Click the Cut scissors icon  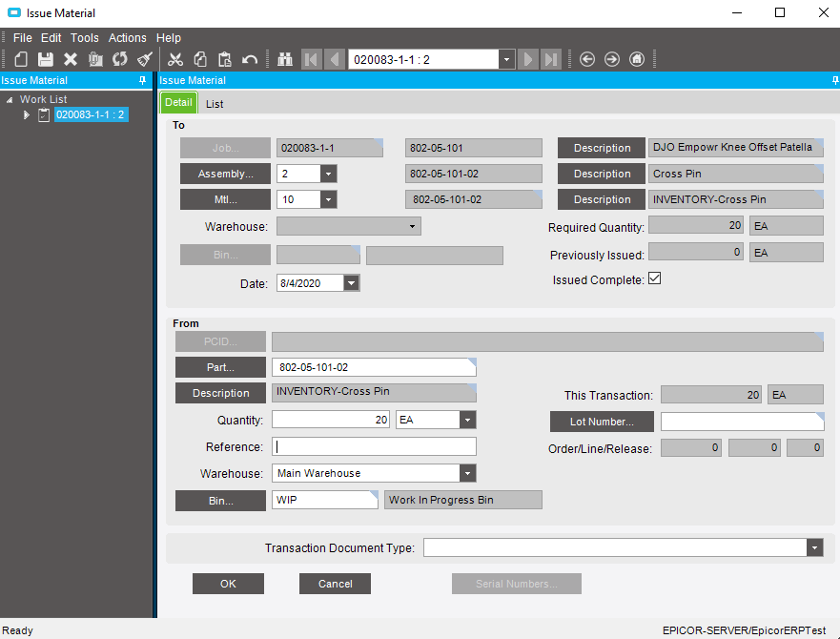point(174,59)
